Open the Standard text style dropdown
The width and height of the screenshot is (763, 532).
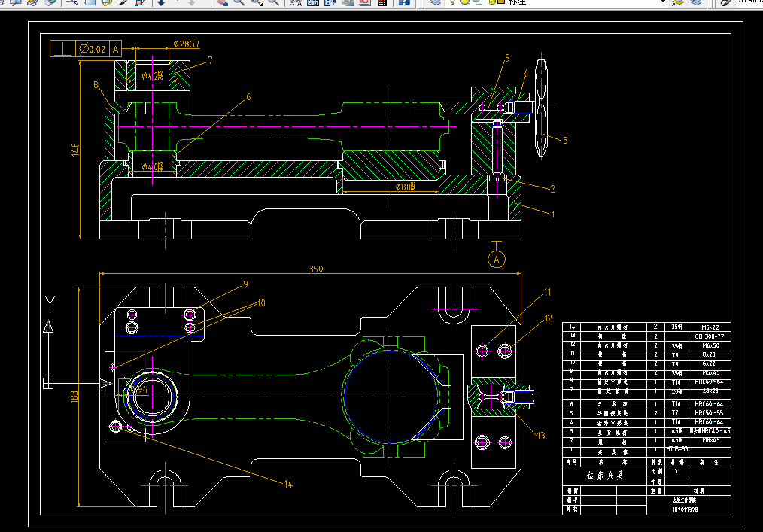click(x=749, y=2)
